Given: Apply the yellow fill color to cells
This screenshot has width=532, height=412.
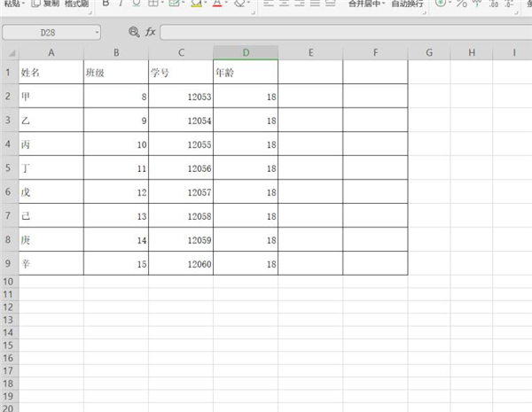Looking at the screenshot, I should pos(196,3).
